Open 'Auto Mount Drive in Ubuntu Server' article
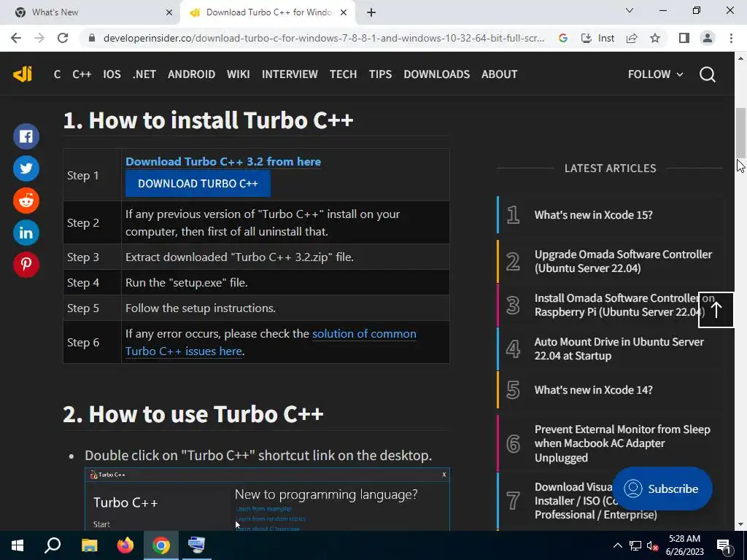 tap(619, 349)
